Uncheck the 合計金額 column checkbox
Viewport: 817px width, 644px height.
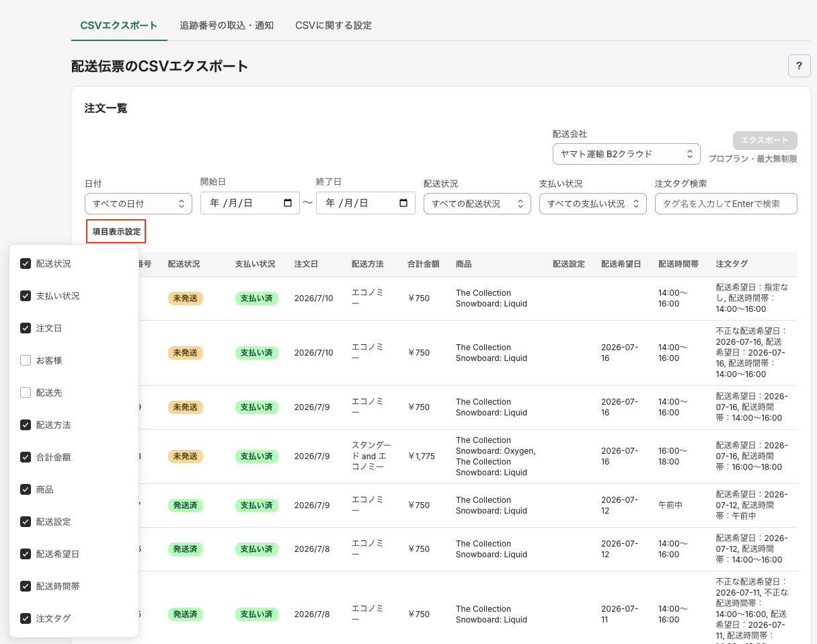pos(26,457)
